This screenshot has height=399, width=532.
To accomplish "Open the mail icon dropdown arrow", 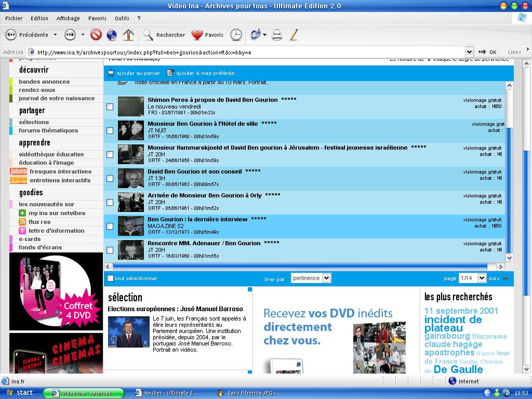I will (x=264, y=35).
